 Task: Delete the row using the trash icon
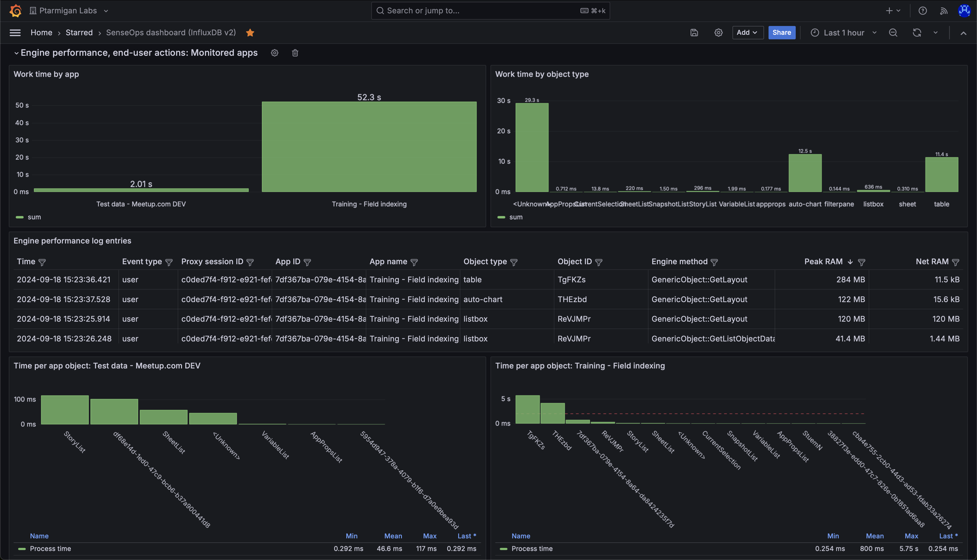pos(295,53)
